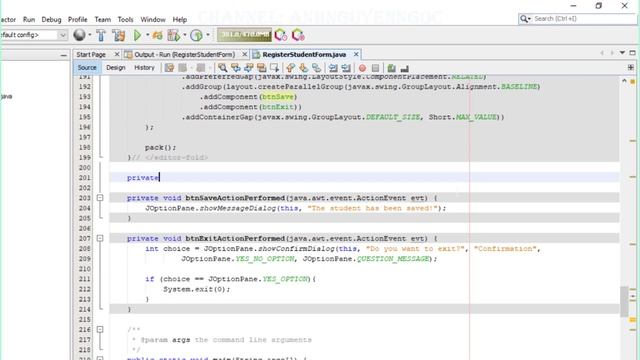Viewport: 640px width, 360px height.
Task: Click Apply Code Changes circular icon
Action: pos(196,36)
